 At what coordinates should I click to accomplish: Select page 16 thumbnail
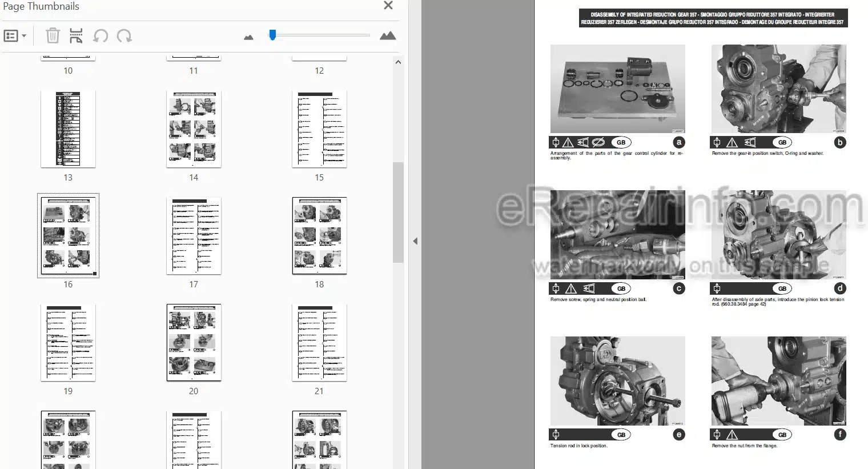tap(68, 235)
